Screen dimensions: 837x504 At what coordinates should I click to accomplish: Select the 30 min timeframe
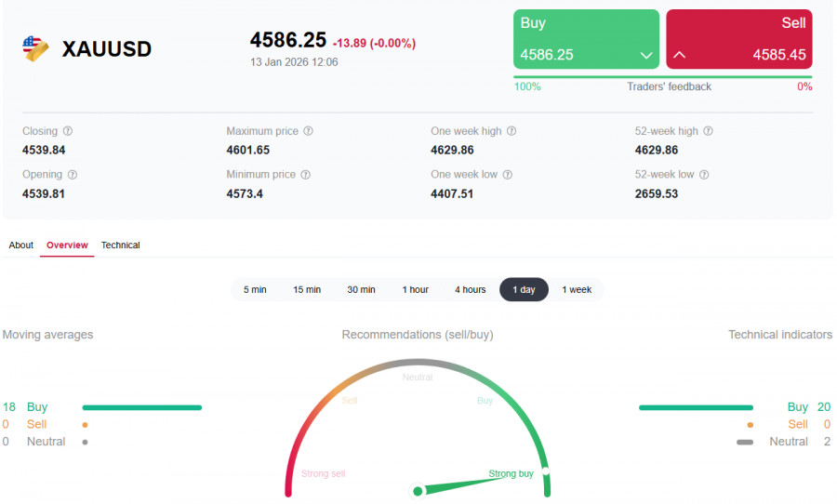click(x=362, y=289)
